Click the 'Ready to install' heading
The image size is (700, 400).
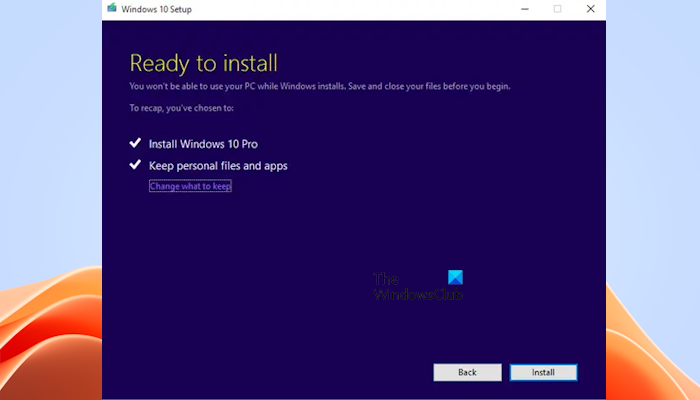click(x=204, y=63)
